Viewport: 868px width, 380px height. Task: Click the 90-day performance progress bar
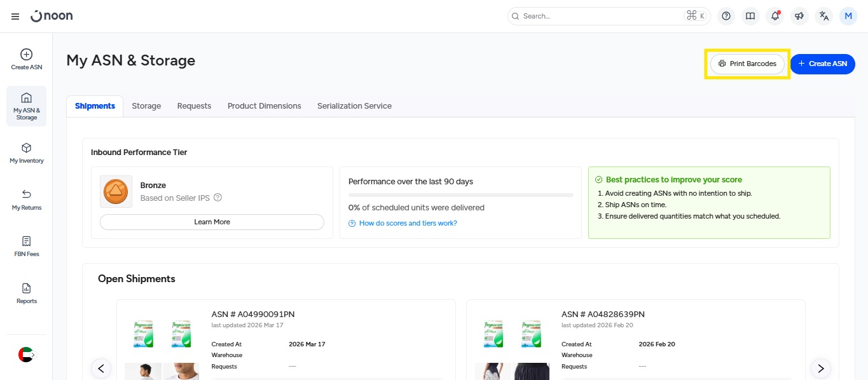[460, 195]
